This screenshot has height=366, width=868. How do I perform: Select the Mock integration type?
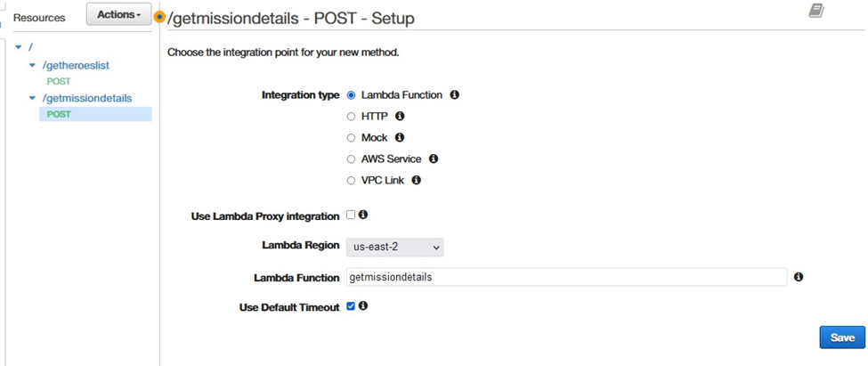pyautogui.click(x=351, y=138)
